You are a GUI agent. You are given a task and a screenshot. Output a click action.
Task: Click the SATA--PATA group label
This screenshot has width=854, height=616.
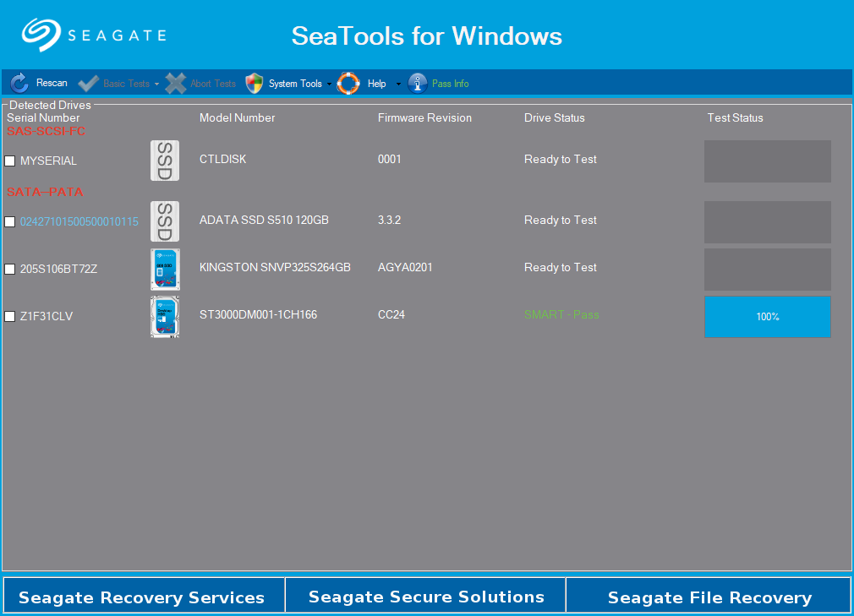(x=45, y=192)
